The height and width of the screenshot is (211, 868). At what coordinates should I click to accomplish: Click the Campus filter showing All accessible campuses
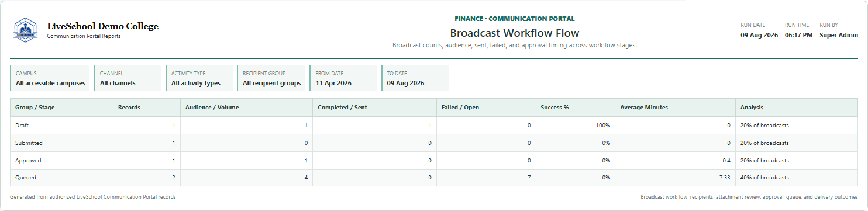click(50, 78)
